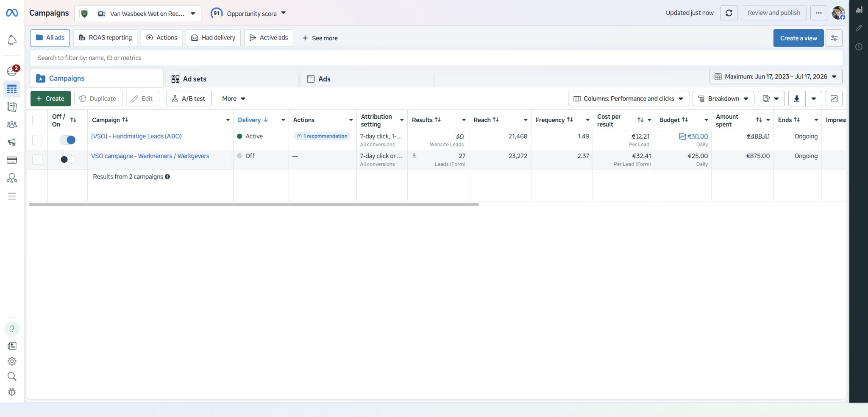Open the megaphone advertising icon in the sidebar
The height and width of the screenshot is (417, 868).
click(x=12, y=142)
